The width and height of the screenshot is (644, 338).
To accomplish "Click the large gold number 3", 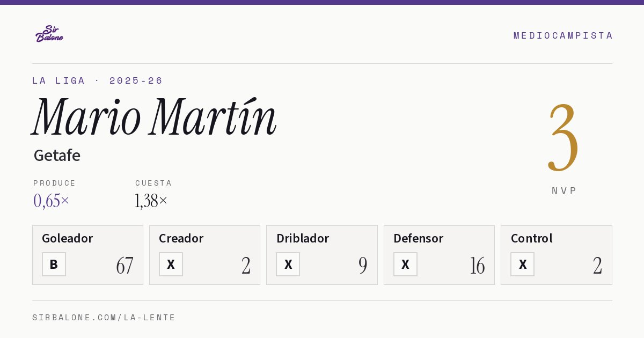I will 563,137.
